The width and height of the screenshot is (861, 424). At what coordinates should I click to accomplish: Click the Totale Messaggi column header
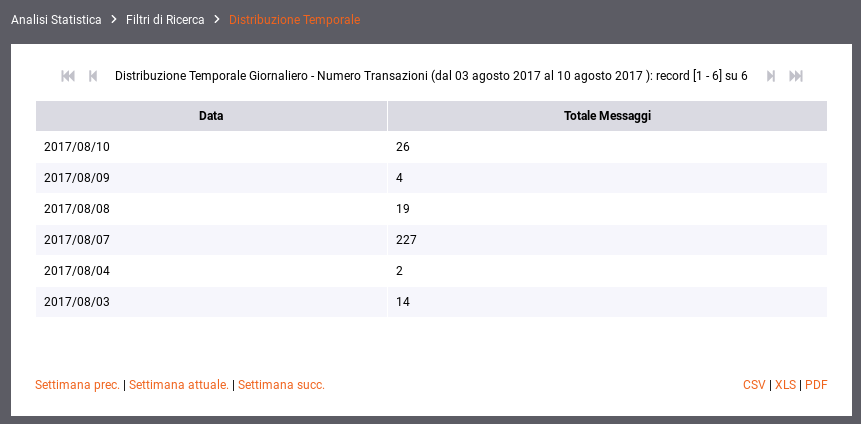tap(607, 116)
